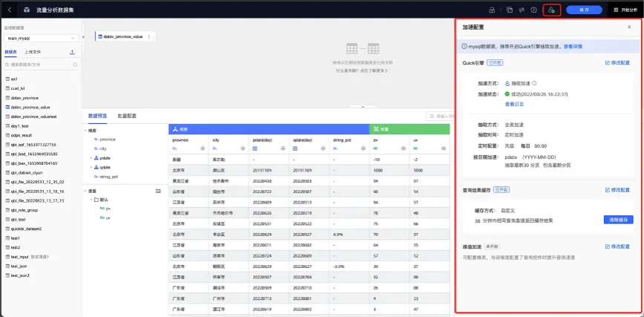The image size is (644, 317).
Task: Click the 清除缓存 button
Action: point(618,220)
